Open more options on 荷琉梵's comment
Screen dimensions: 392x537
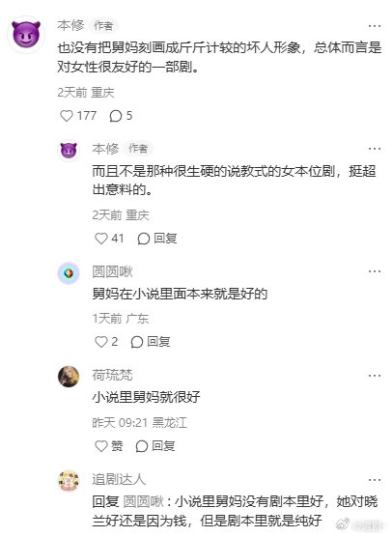375,376
